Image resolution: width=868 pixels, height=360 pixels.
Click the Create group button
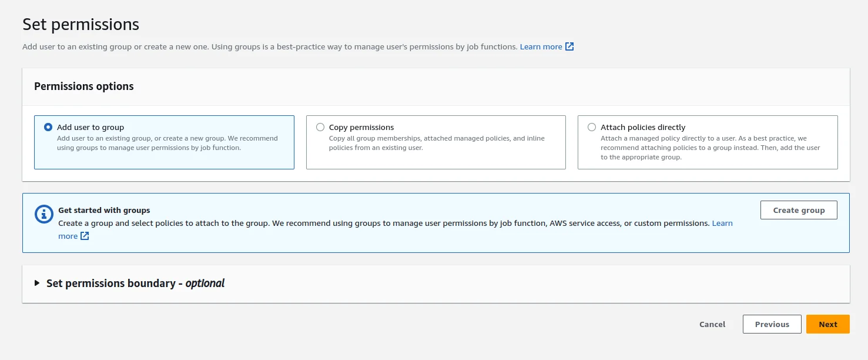pyautogui.click(x=799, y=210)
